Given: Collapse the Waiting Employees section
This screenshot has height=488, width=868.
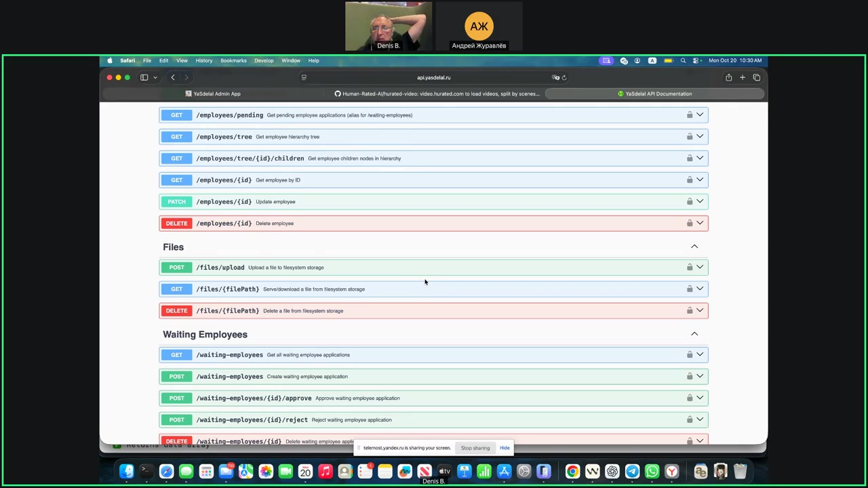Looking at the screenshot, I should coord(694,334).
